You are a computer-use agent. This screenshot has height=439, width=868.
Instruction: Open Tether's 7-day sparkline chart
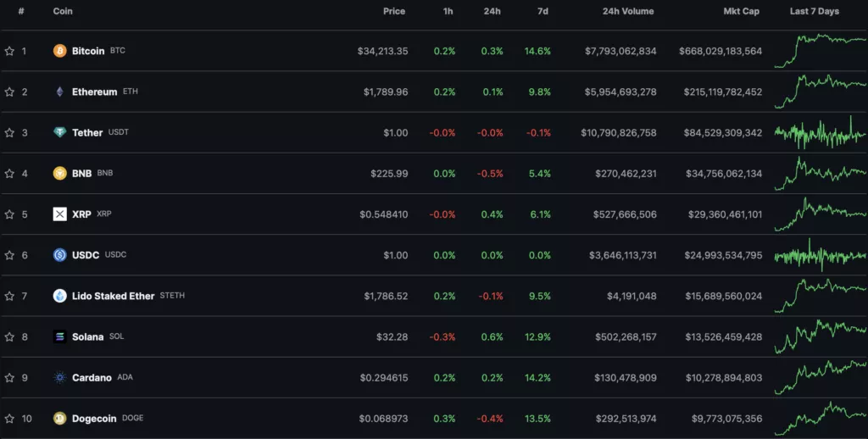click(821, 133)
